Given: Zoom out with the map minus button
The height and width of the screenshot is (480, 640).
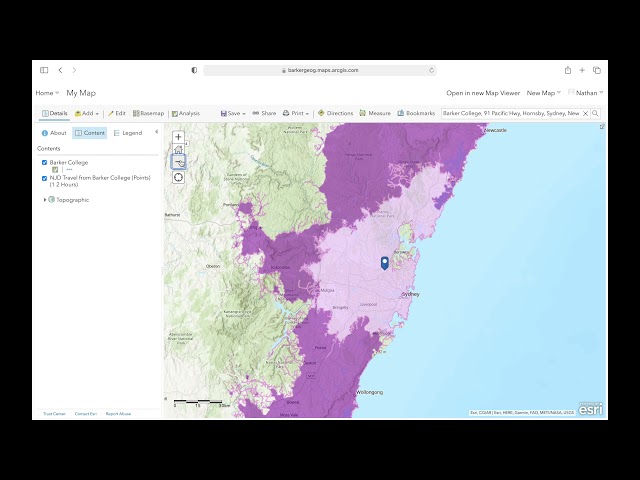Looking at the screenshot, I should (178, 162).
